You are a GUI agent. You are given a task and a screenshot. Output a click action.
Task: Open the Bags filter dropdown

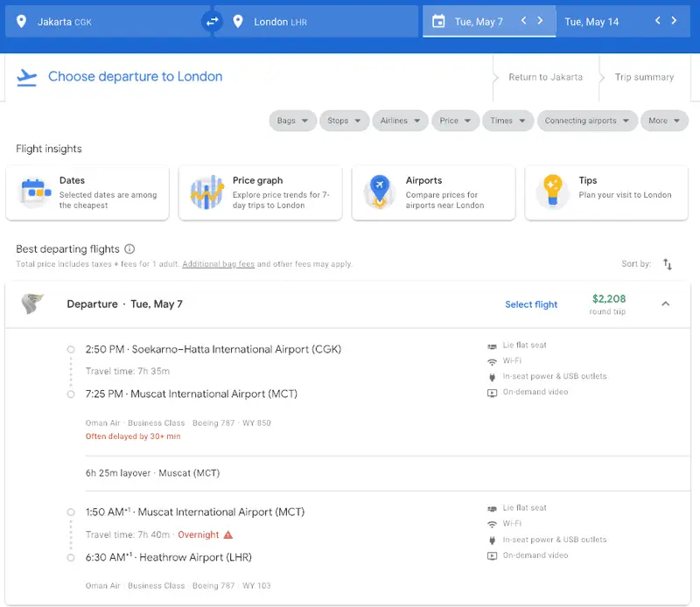coord(292,121)
